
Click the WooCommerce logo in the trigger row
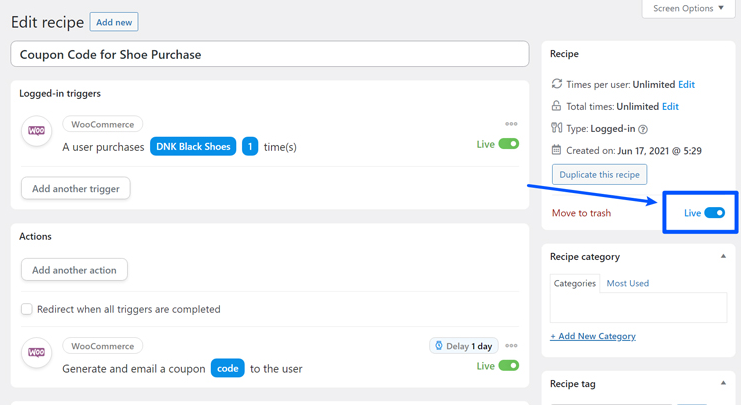click(x=37, y=131)
